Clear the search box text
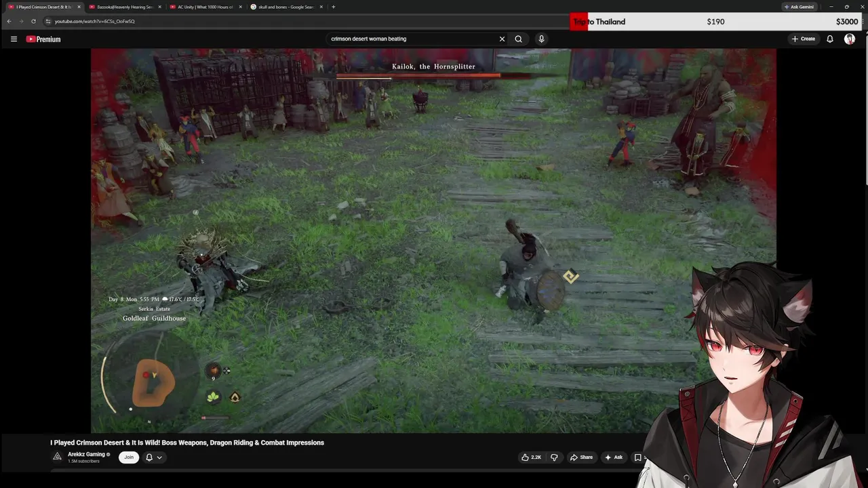Screen dimensions: 868x488 502,39
